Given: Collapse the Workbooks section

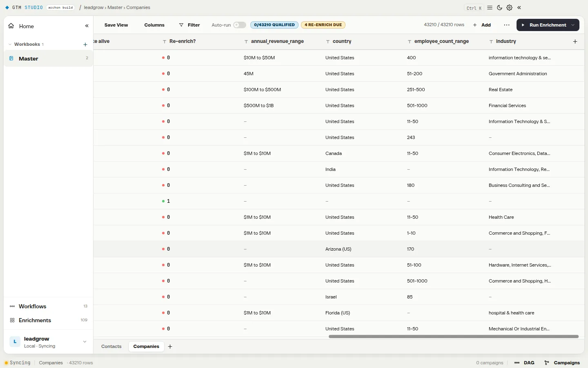Looking at the screenshot, I should [x=10, y=44].
